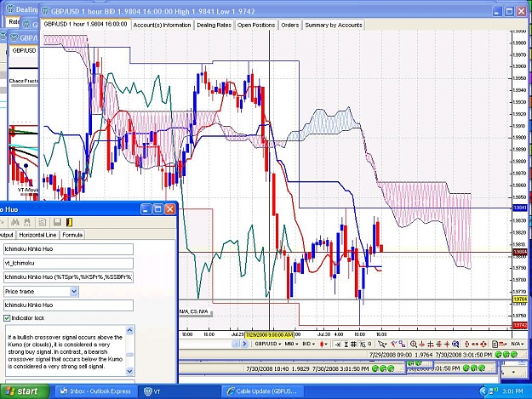
Task: Click the scroll-right chart arrow button
Action: coord(244,344)
